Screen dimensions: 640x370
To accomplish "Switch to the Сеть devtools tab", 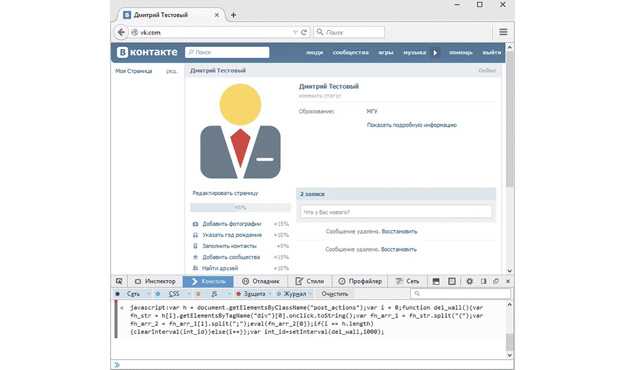I will click(407, 281).
